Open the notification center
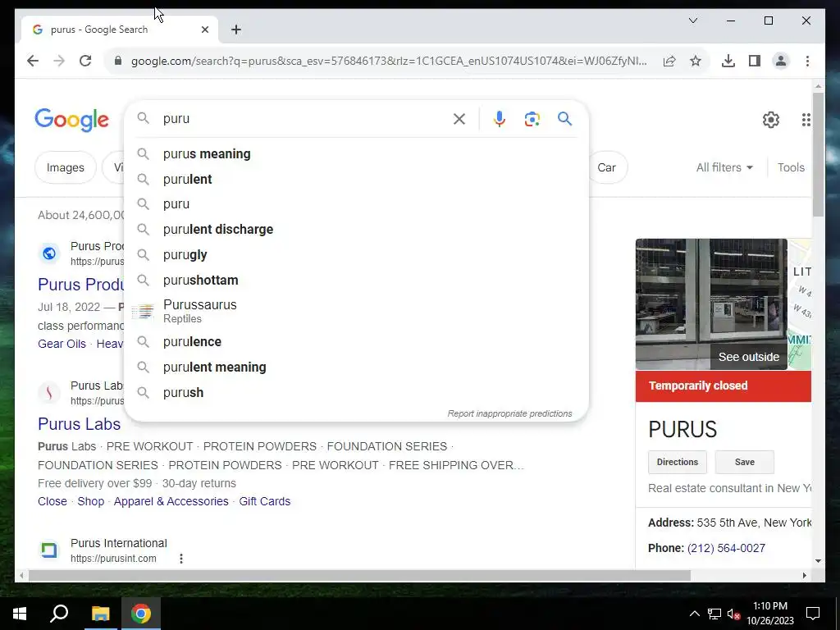 pos(813,614)
